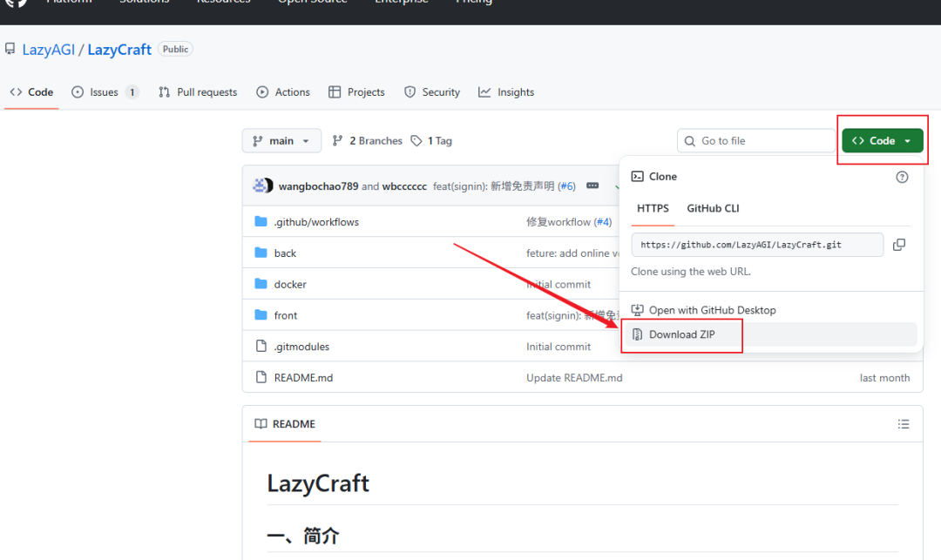Click the search magnifier icon in Go to file
Screen dimensions: 941x560
(x=690, y=141)
